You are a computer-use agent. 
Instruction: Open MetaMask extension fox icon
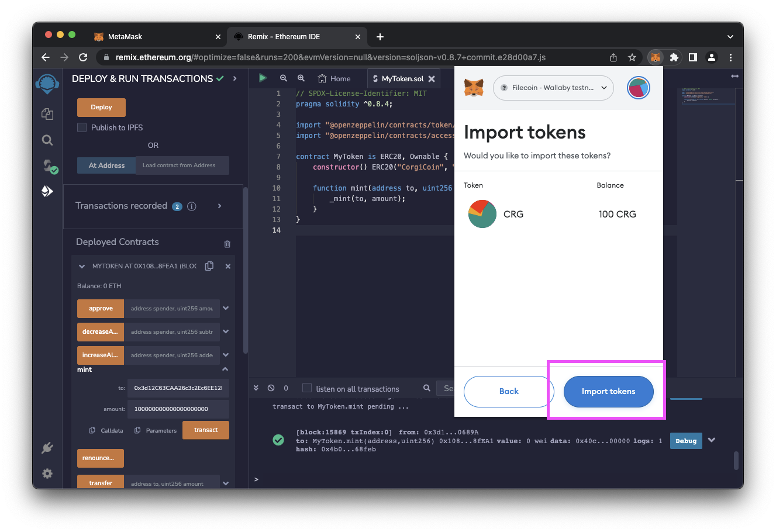[x=656, y=57]
